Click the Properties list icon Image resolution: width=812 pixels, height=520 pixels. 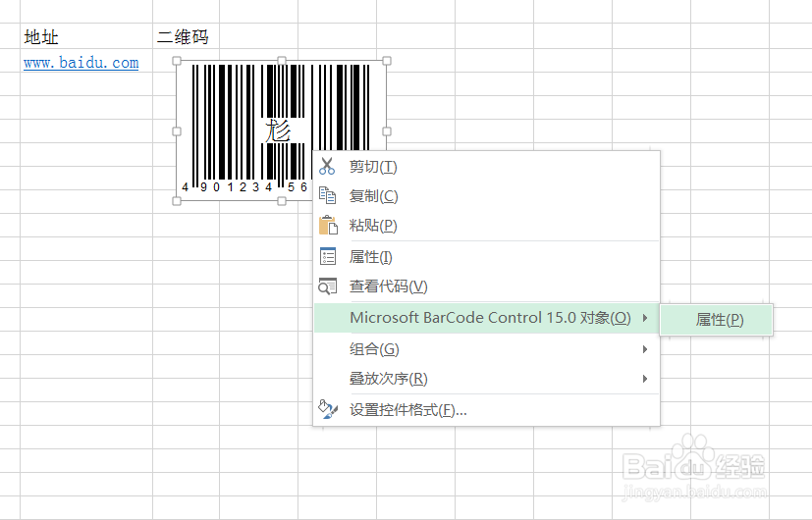click(328, 257)
